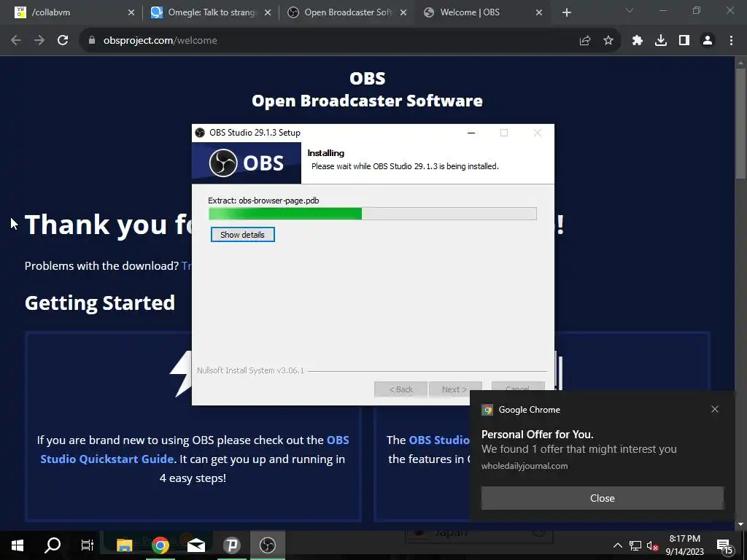Screen dimensions: 747x560
Task: Open Chrome downloads icon
Action: [x=661, y=41]
